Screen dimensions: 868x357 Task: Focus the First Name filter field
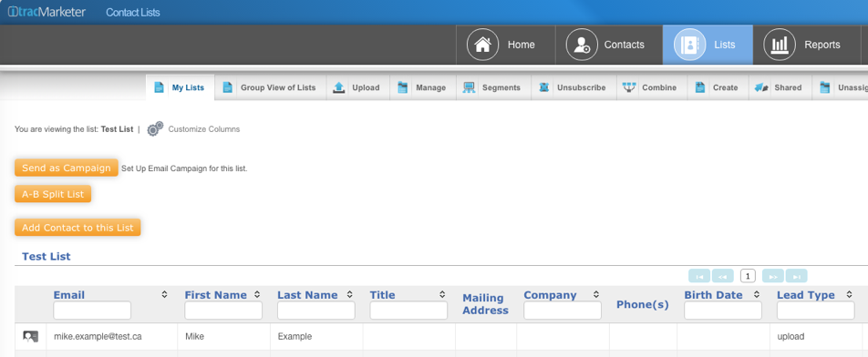pos(223,311)
